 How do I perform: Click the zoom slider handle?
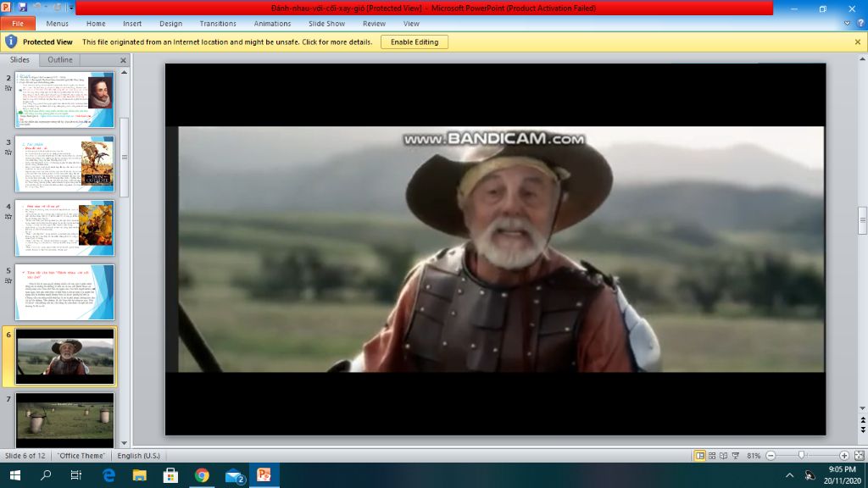[x=801, y=455]
